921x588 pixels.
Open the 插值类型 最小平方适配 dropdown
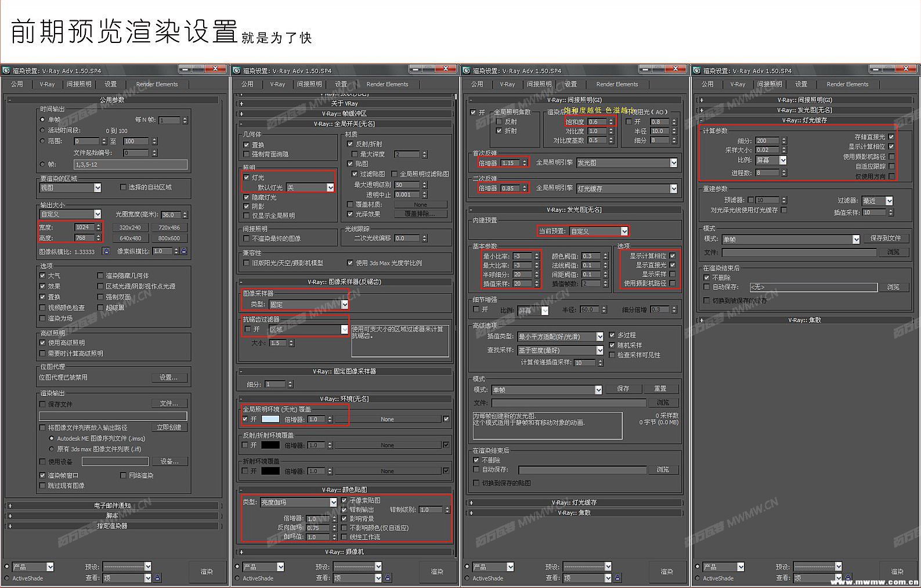[x=561, y=337]
